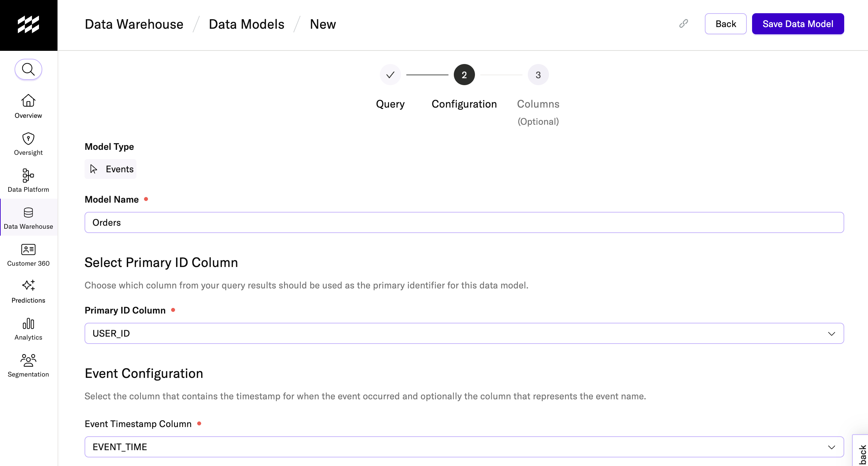Navigate to Data Models breadcrumb
This screenshot has height=466, width=868.
tap(246, 24)
